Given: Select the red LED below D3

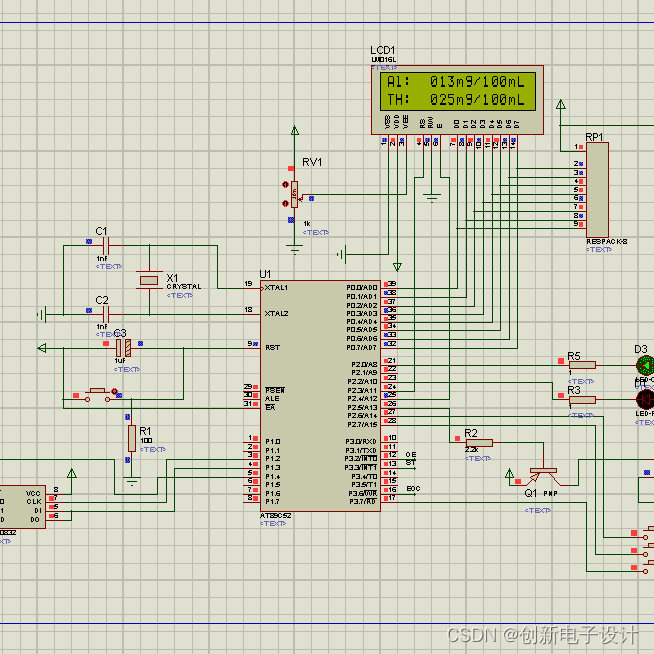Looking at the screenshot, I should (645, 399).
